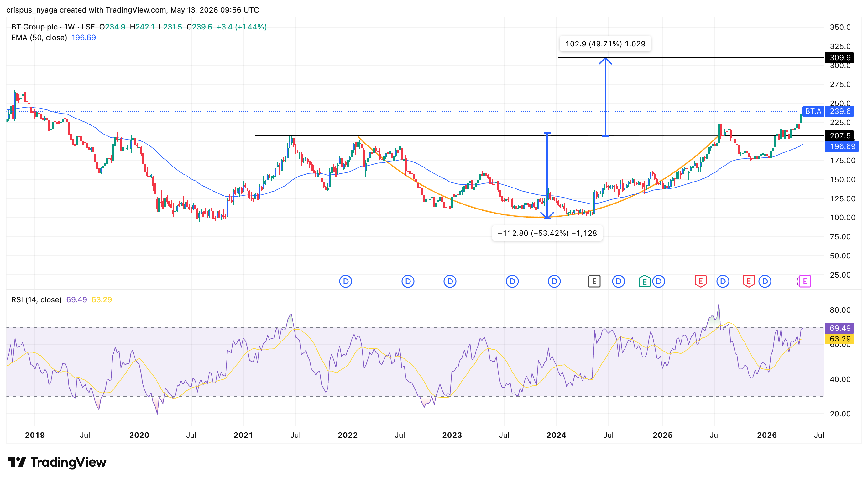The height and width of the screenshot is (481, 868).
Task: Click the 2024 time axis label
Action: 556,435
